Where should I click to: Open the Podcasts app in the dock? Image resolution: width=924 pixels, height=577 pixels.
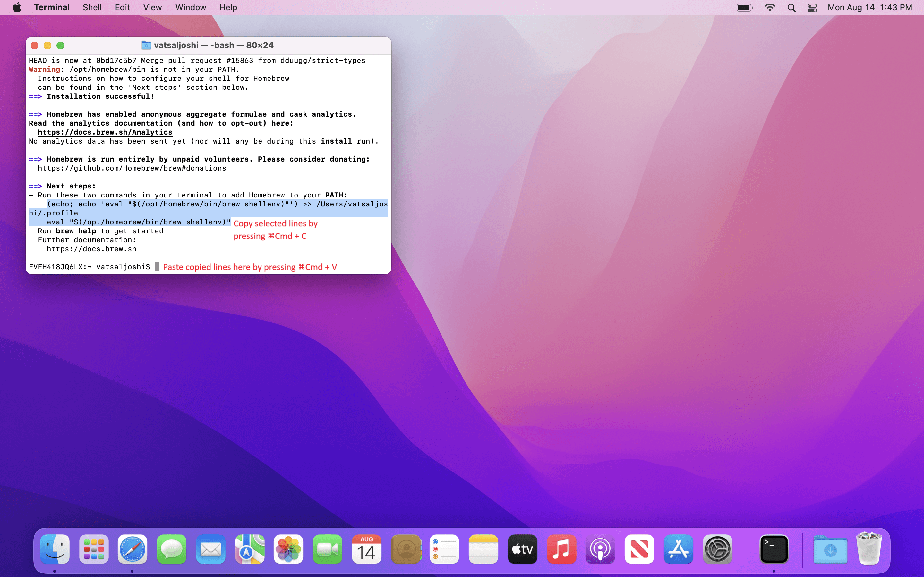tap(600, 549)
